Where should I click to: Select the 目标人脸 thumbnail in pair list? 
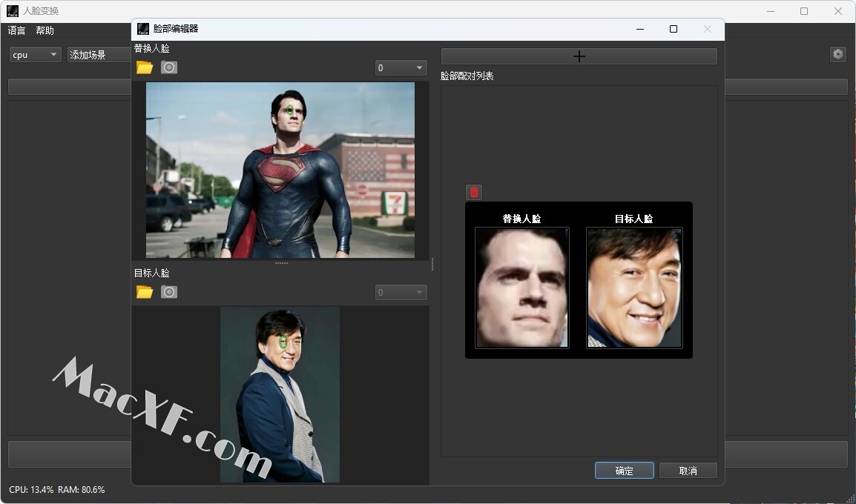point(634,288)
